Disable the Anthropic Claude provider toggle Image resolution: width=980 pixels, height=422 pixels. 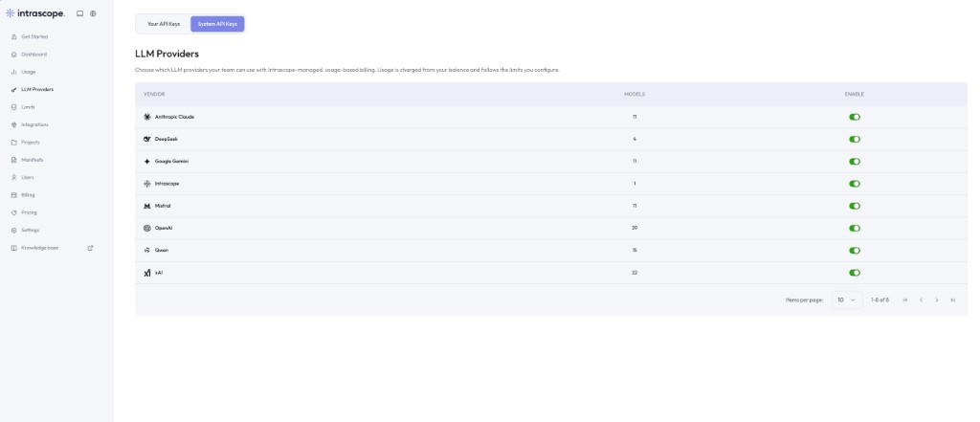(855, 117)
